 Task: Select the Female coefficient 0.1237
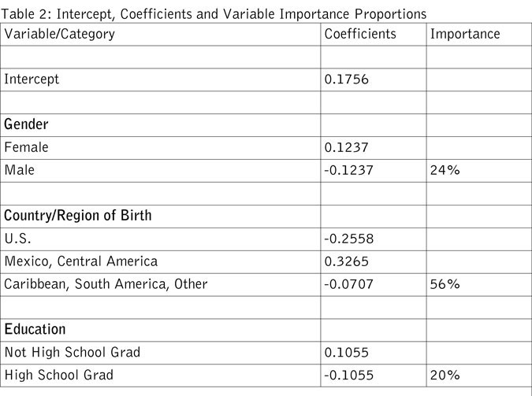(x=345, y=147)
